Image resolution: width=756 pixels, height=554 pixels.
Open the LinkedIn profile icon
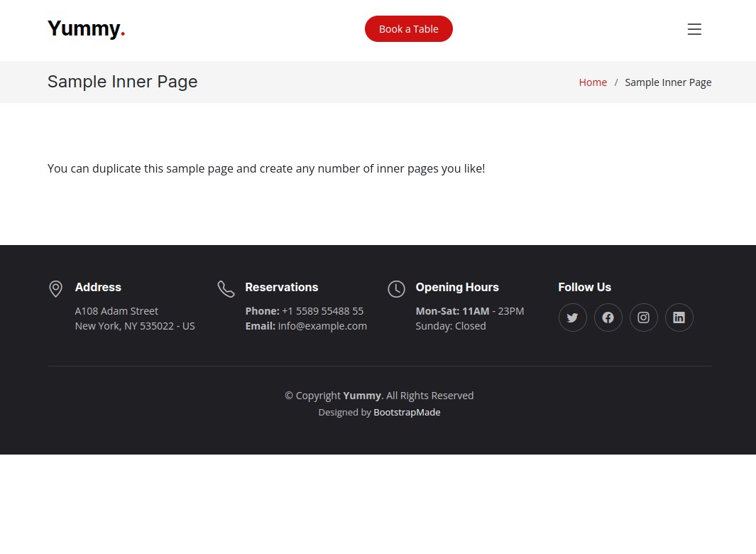coord(679,317)
